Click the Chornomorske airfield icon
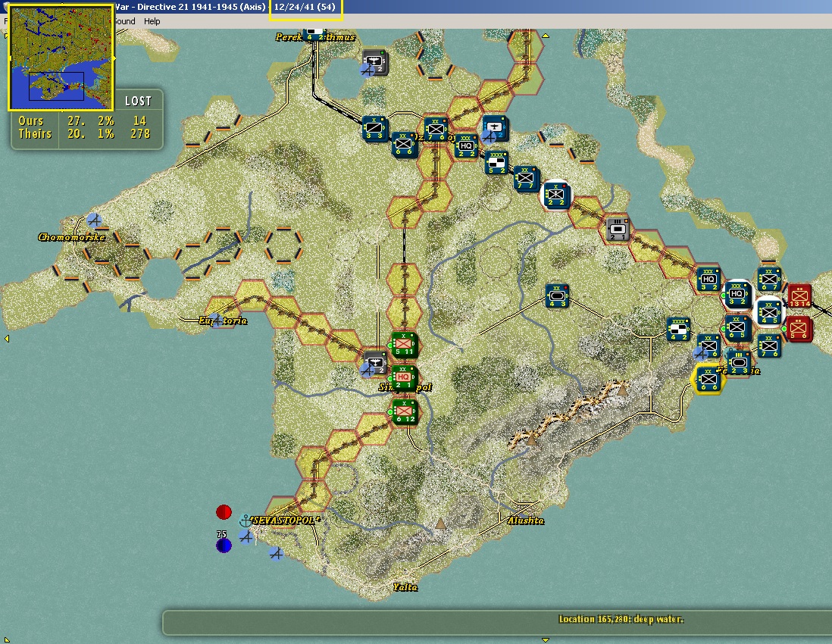This screenshot has height=644, width=832. 94,220
